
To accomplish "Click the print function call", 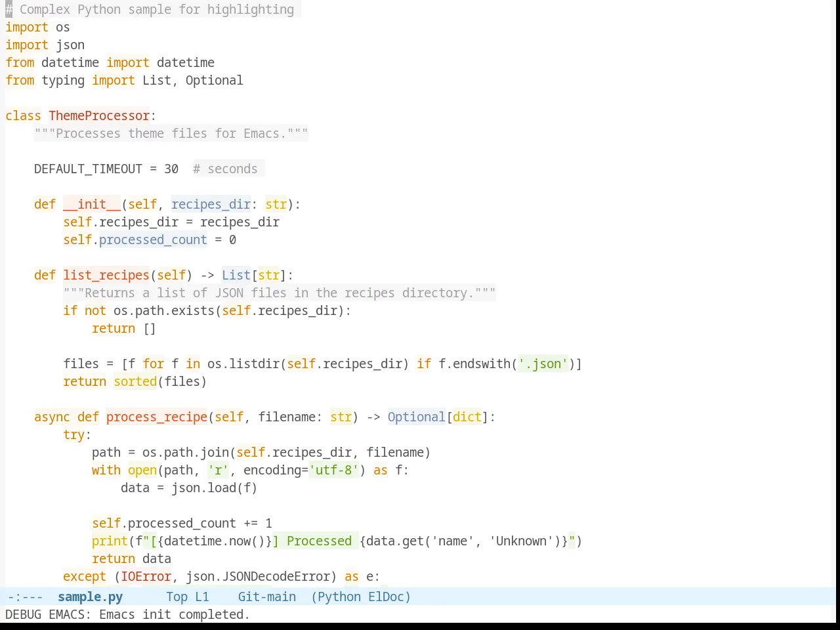I will click(110, 541).
